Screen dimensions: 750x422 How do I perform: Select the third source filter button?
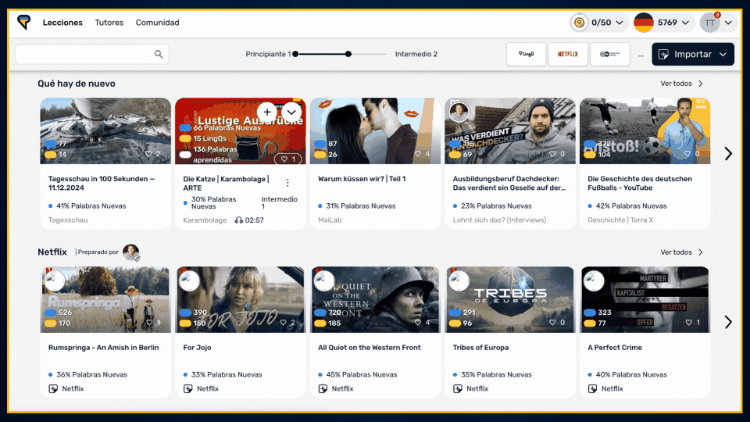610,54
